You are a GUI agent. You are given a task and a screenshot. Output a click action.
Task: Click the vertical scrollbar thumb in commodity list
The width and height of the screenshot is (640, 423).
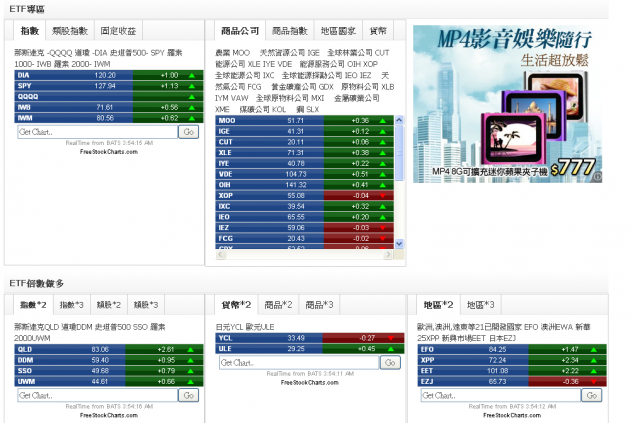coord(399,153)
